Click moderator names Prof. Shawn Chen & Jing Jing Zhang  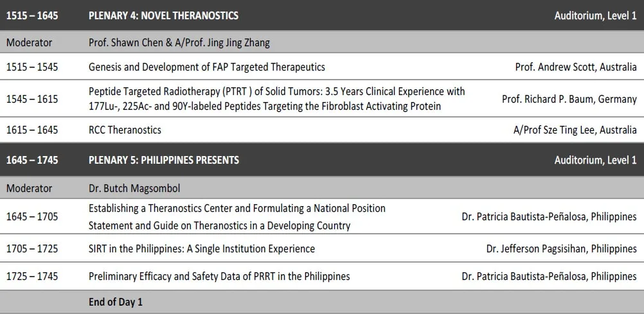179,42
